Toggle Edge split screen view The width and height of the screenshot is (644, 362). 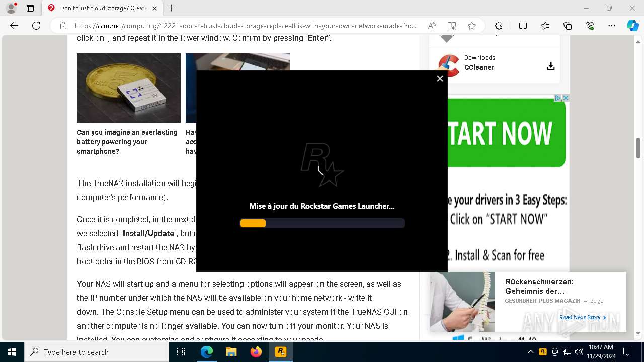point(523,26)
